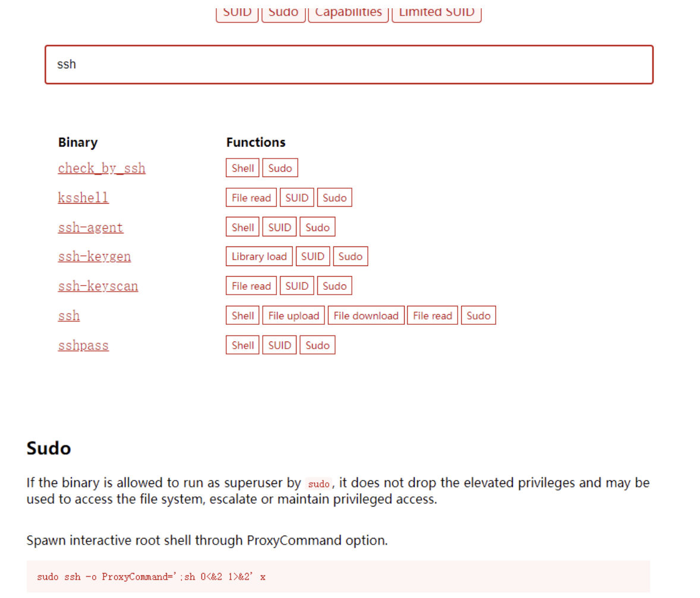700x598 pixels.
Task: Click Sudo tag in sshpass row
Action: click(x=317, y=345)
